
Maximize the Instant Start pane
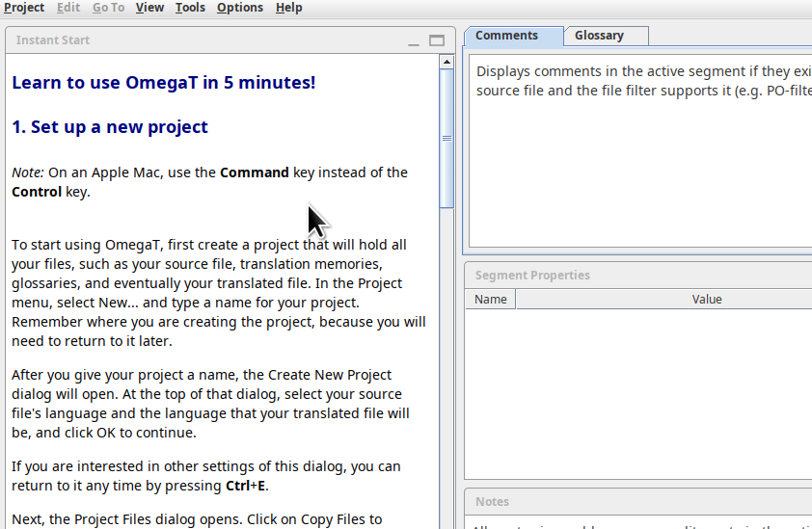point(437,40)
